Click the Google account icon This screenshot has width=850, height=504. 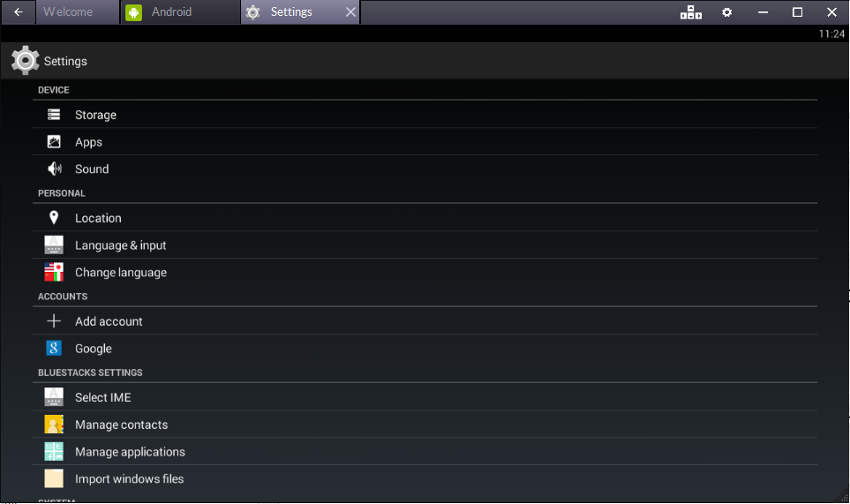click(54, 349)
